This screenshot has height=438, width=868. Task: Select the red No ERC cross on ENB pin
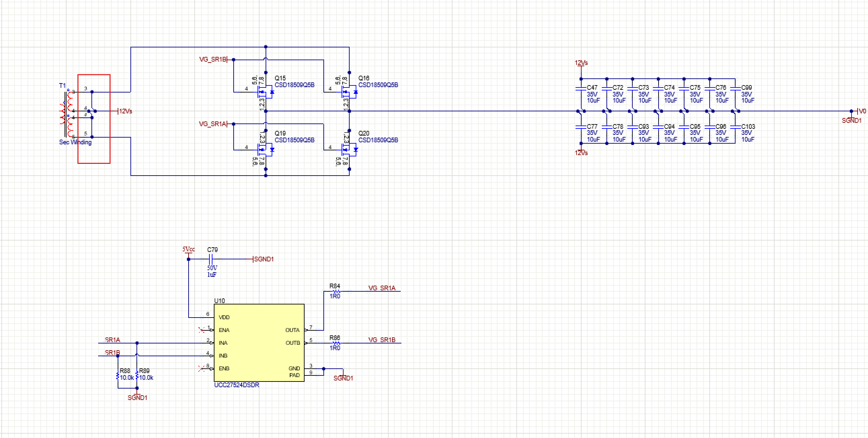click(201, 369)
